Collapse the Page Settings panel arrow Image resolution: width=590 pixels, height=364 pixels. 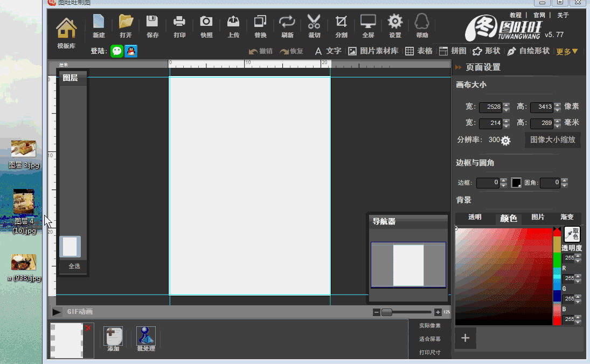click(459, 67)
